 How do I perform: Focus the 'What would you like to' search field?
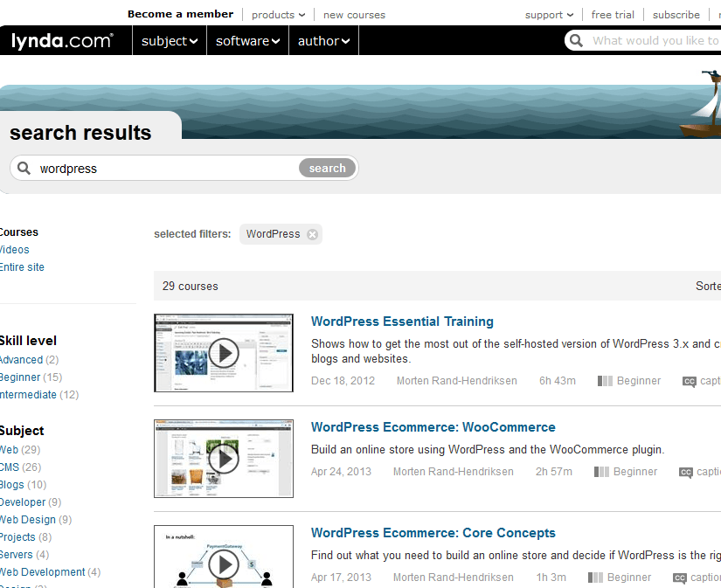click(655, 40)
